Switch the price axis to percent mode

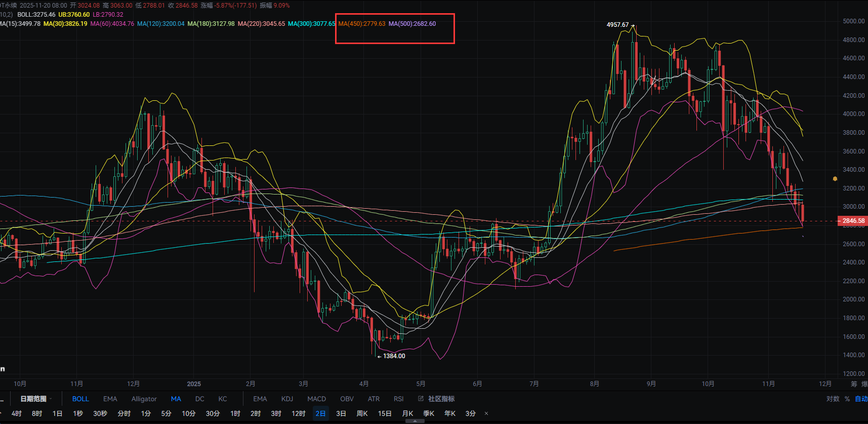[847, 399]
